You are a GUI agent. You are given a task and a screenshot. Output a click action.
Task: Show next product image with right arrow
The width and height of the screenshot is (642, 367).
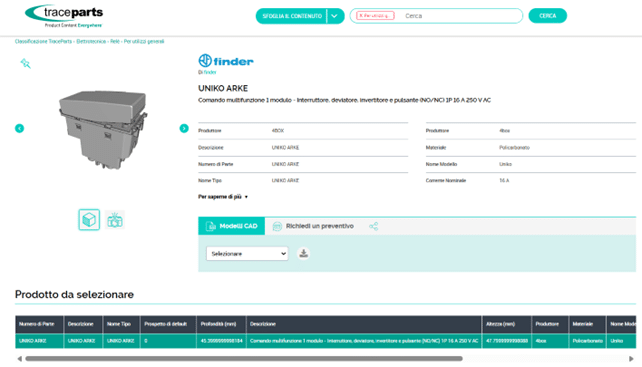pyautogui.click(x=184, y=128)
